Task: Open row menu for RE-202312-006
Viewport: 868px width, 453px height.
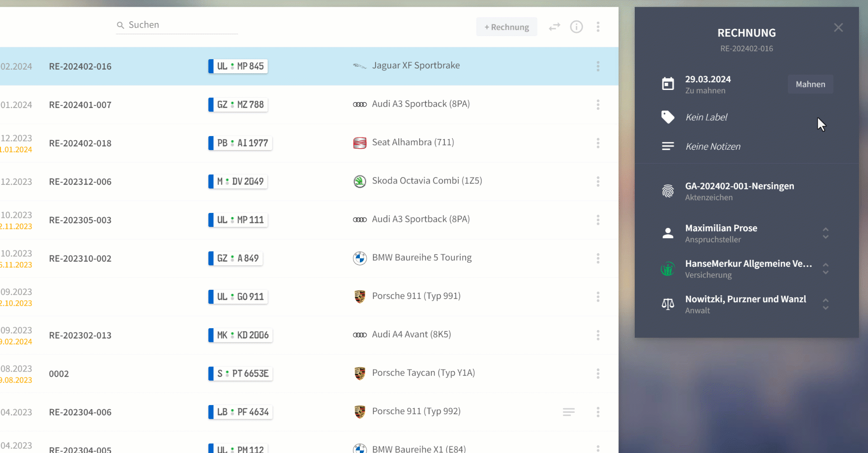Action: [598, 182]
